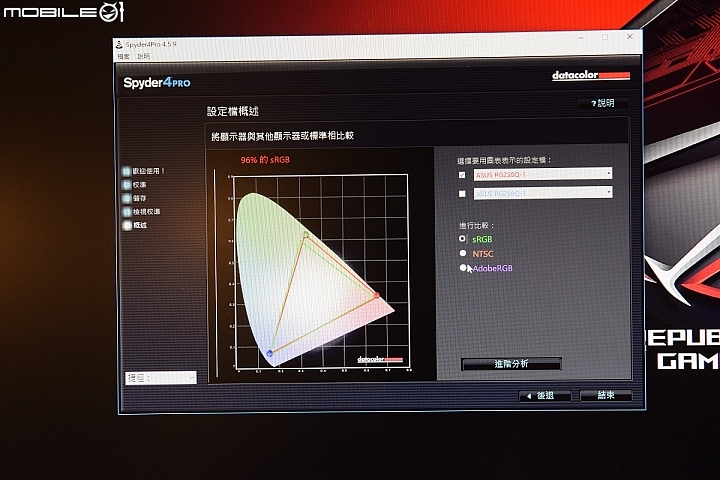
Task: Click the 檢視校準 sidebar label
Action: (146, 212)
